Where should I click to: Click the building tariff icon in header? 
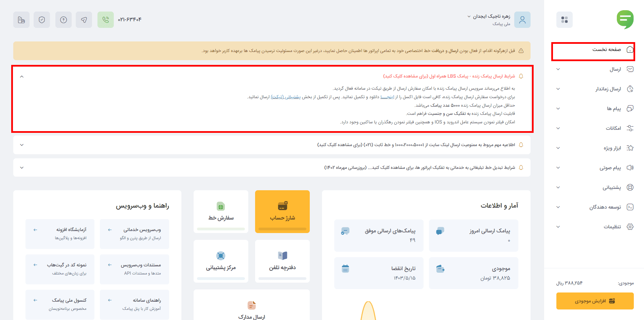coord(21,20)
